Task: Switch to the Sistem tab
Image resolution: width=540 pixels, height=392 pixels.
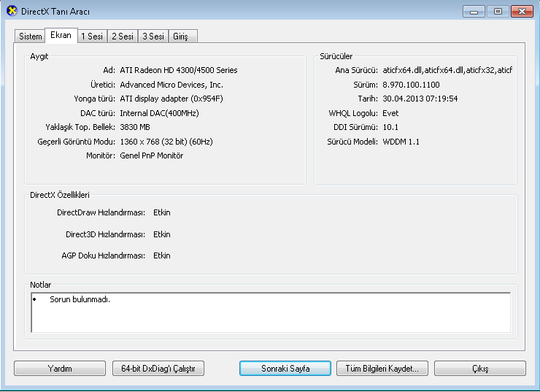Action: 30,36
